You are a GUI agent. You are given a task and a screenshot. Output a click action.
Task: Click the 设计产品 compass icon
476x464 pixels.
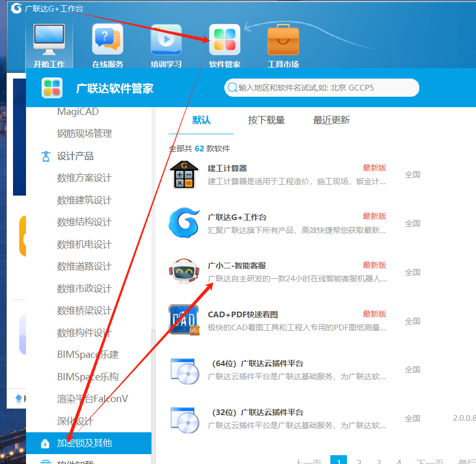click(x=46, y=156)
